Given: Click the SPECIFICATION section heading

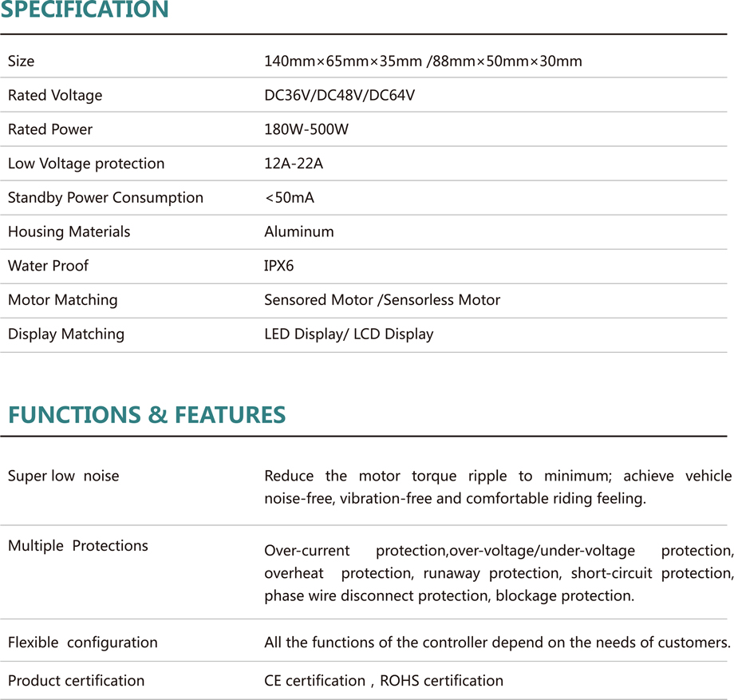Looking at the screenshot, I should coord(85,10).
